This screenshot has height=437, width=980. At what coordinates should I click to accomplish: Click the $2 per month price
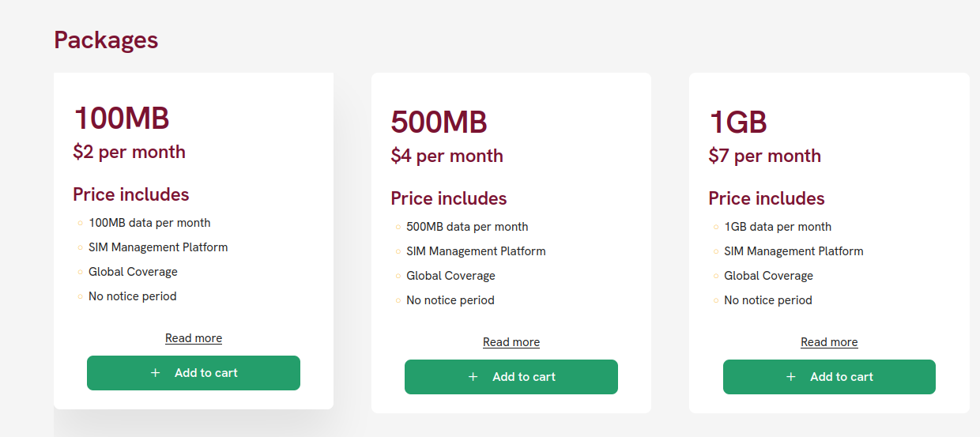click(x=129, y=152)
